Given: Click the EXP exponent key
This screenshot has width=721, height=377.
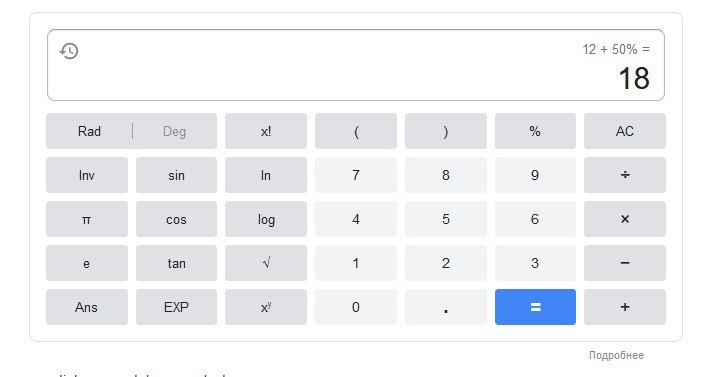Looking at the screenshot, I should pos(176,307).
